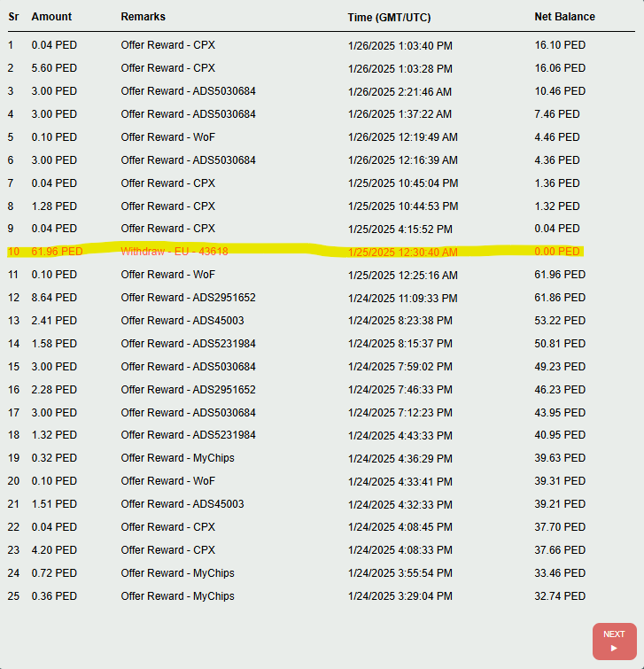The height and width of the screenshot is (669, 644).
Task: Click the 43.95 PED net balance
Action: point(560,413)
